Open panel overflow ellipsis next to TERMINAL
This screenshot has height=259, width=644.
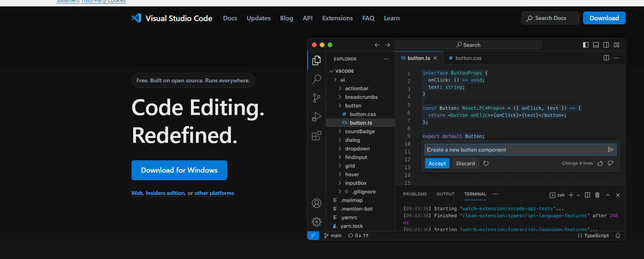point(495,194)
